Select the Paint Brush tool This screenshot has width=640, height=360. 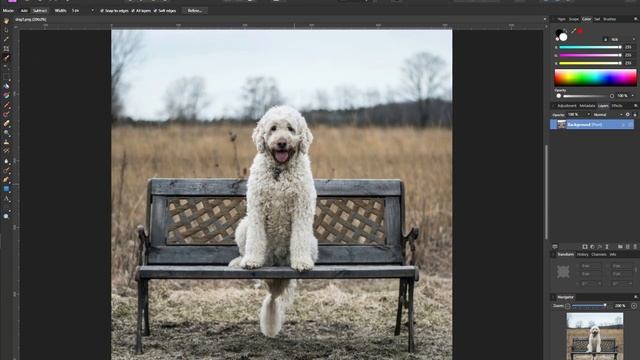tap(6, 105)
